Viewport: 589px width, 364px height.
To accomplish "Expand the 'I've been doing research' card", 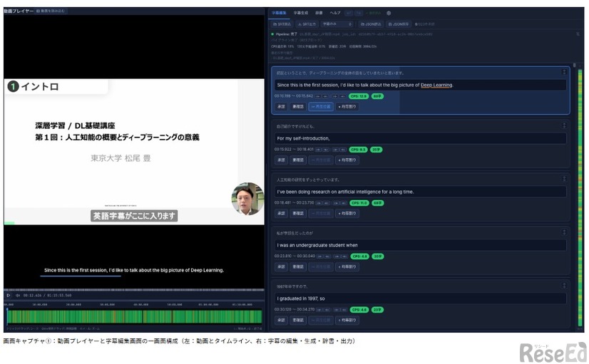I will point(564,179).
